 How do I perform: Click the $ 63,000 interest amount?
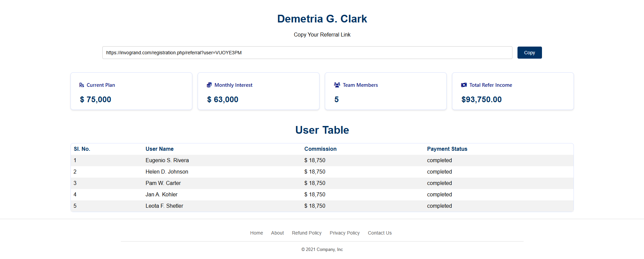pos(222,100)
